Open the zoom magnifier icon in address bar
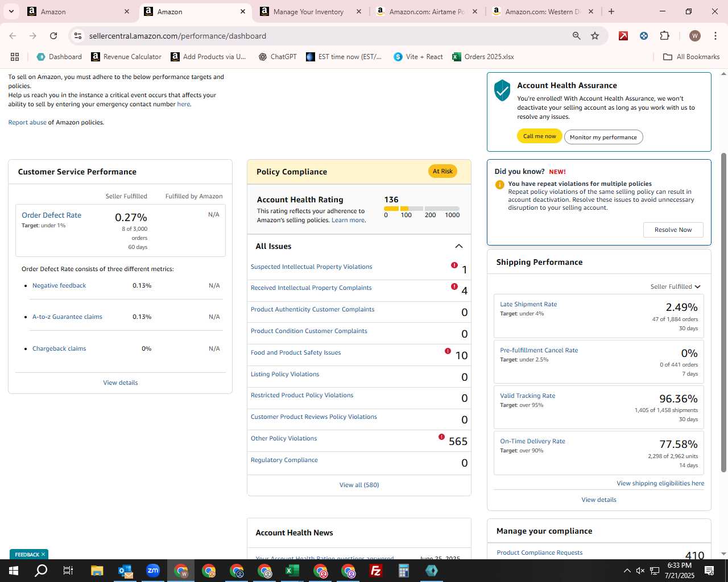 [577, 36]
